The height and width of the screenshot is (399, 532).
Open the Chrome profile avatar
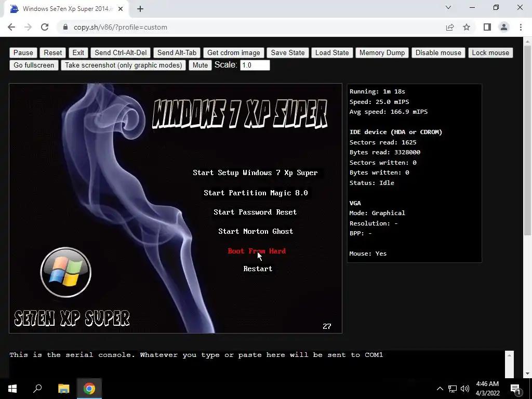504,27
